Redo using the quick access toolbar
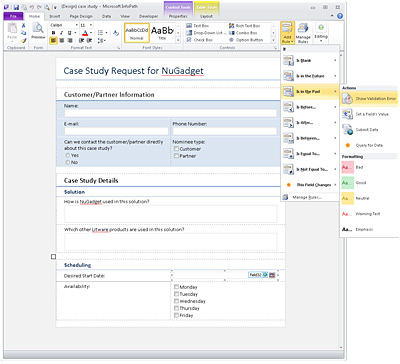The width and height of the screenshot is (400, 364). click(x=40, y=7)
